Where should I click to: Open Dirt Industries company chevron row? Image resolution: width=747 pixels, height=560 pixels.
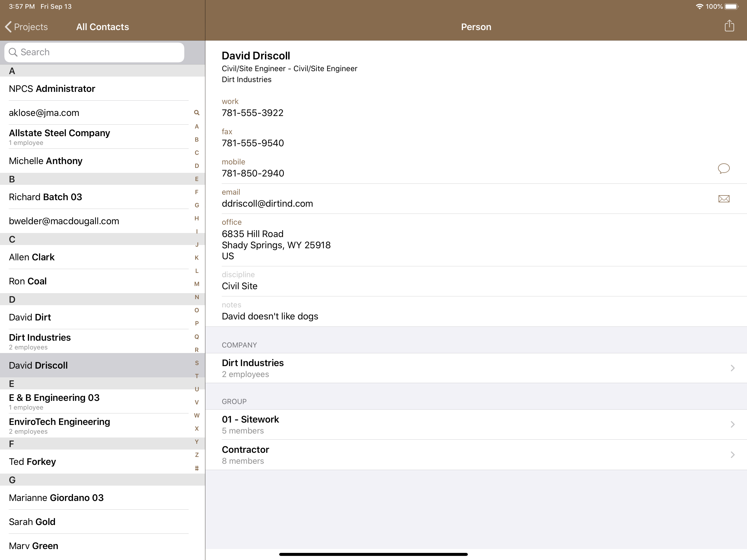476,368
